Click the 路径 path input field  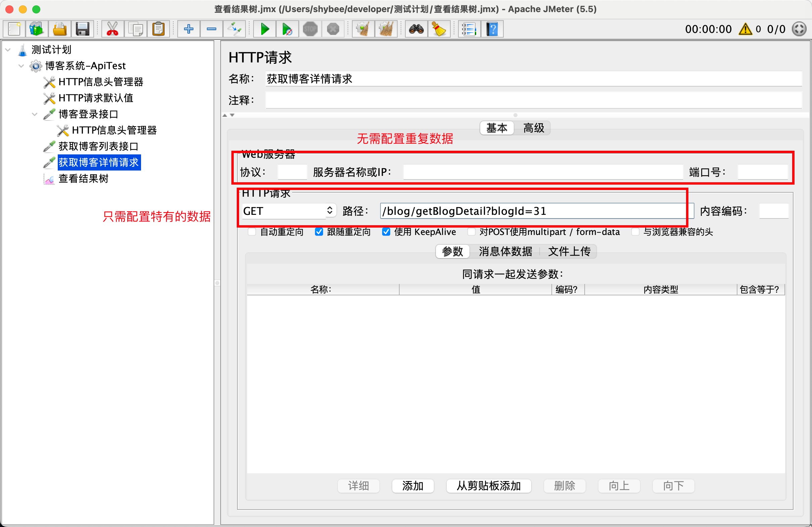coord(537,211)
